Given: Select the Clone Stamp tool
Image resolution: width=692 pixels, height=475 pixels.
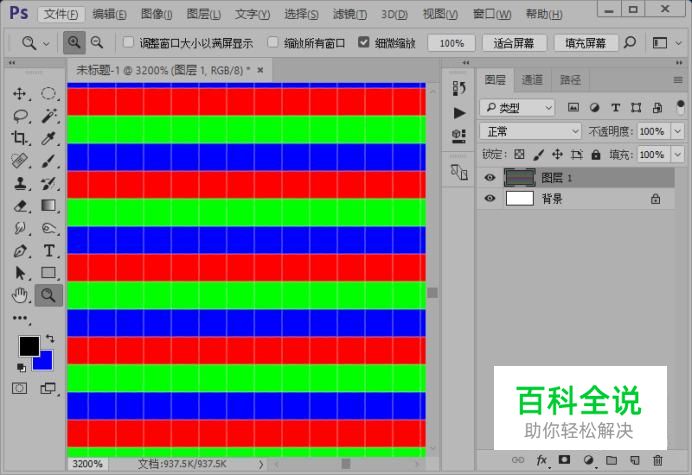Looking at the screenshot, I should pos(19,183).
